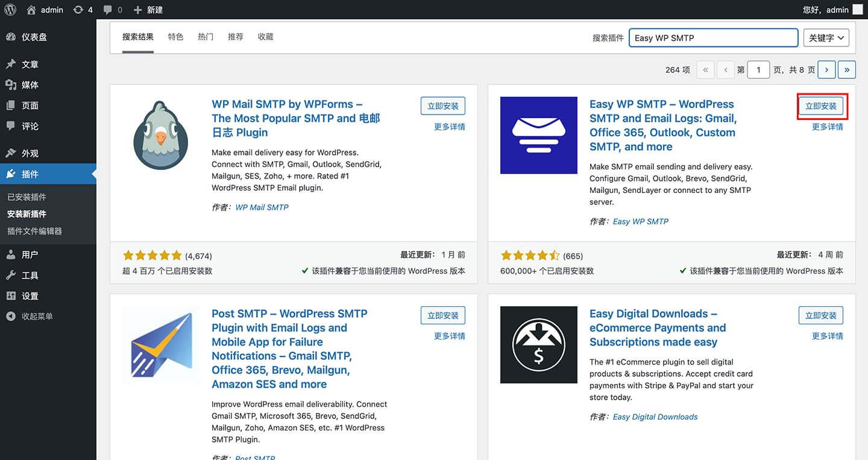Click the current page number field

(x=758, y=70)
